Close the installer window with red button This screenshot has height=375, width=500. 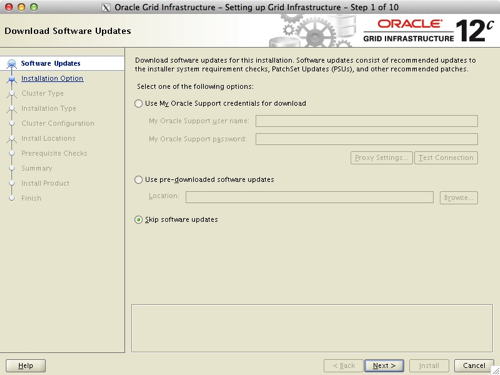(9, 7)
